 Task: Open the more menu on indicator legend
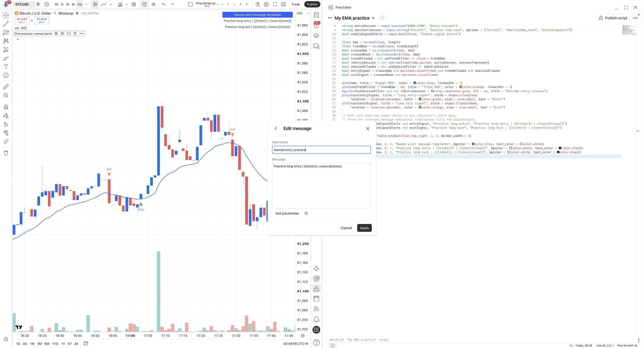click(81, 33)
